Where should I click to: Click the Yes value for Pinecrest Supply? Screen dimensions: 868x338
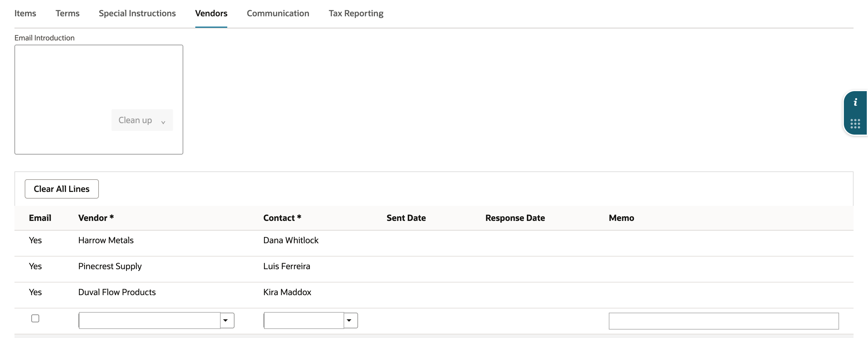[35, 266]
